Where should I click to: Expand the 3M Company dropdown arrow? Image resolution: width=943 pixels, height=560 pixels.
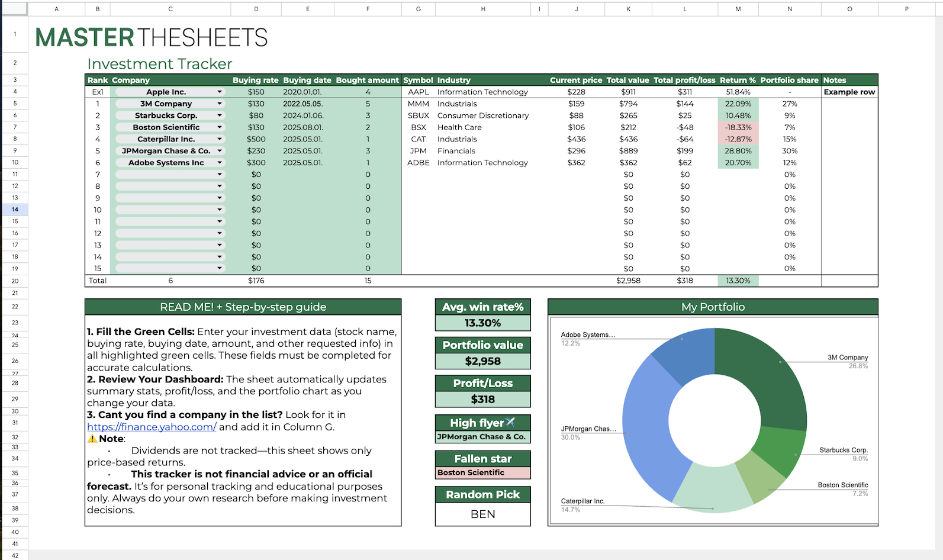220,104
